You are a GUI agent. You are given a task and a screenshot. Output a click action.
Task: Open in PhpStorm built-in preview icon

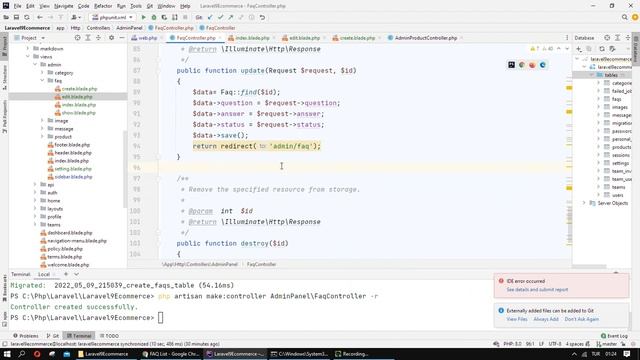pos(511,65)
